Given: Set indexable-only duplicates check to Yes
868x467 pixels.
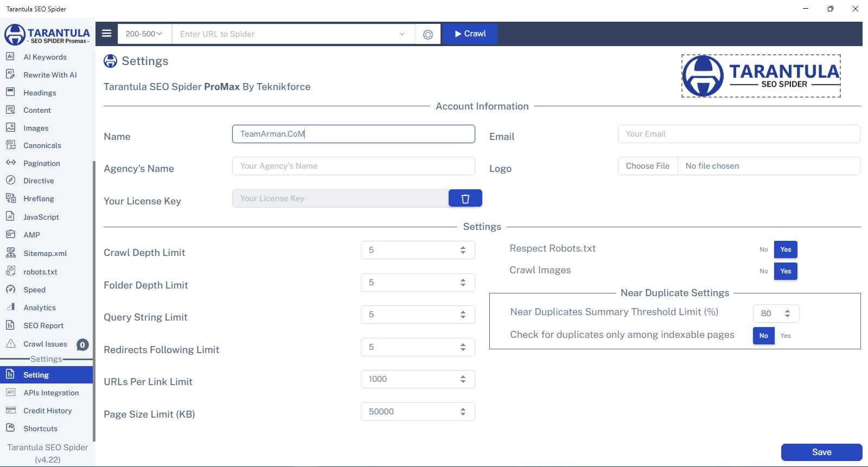Looking at the screenshot, I should click(786, 336).
